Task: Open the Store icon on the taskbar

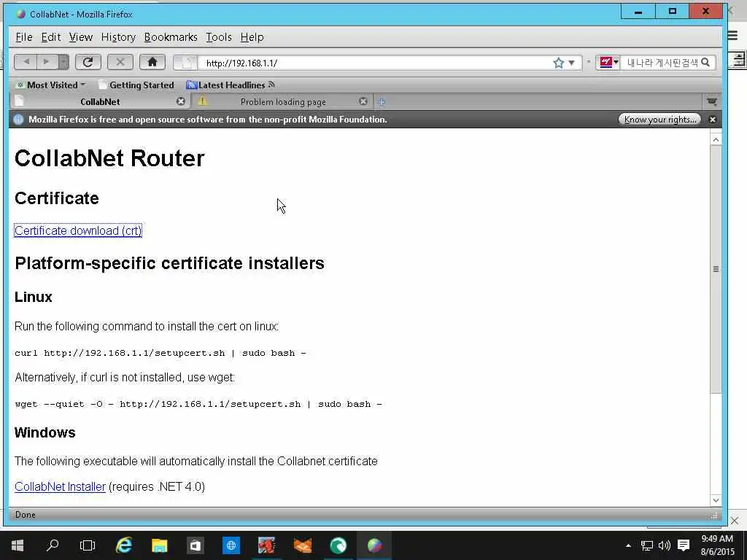Action: coord(195,545)
